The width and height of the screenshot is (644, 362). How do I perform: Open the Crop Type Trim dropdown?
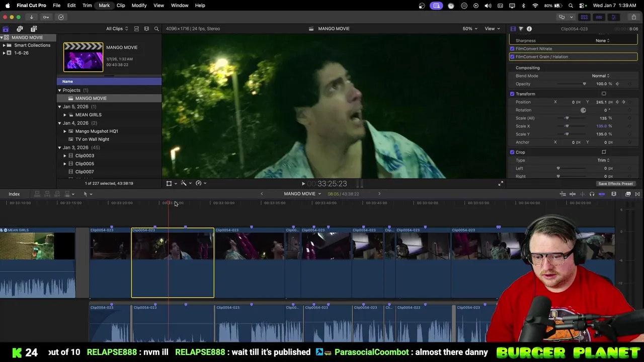tap(603, 160)
